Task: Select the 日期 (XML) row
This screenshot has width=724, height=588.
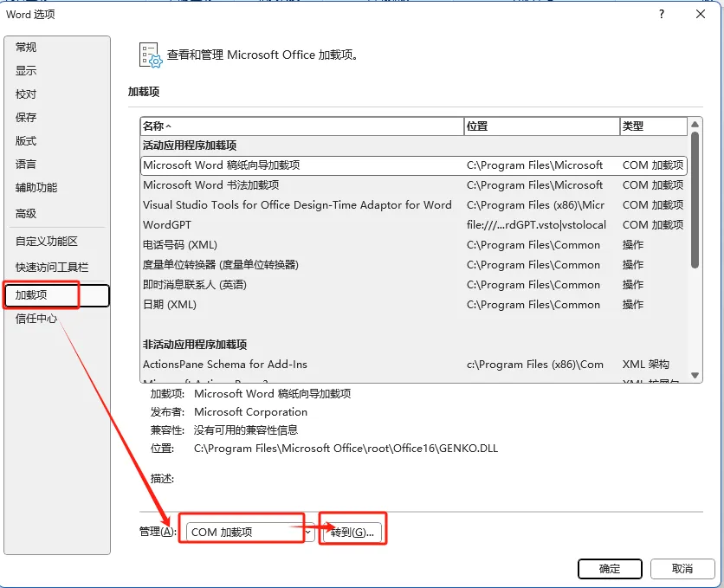Action: pos(414,305)
